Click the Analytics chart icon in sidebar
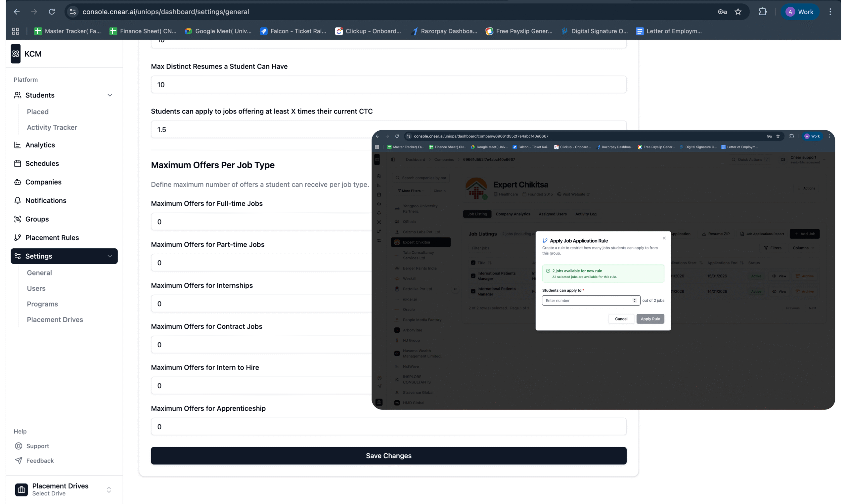Screen dimensions: 847x504 [x=17, y=145]
